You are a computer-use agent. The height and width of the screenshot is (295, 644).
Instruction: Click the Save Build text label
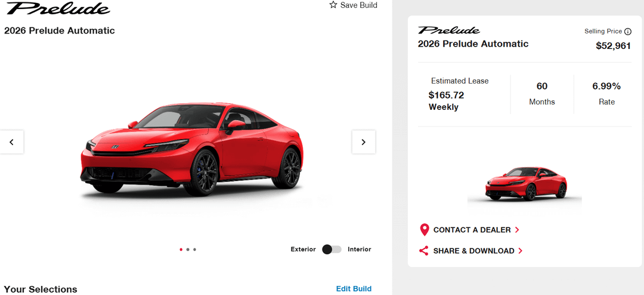358,5
